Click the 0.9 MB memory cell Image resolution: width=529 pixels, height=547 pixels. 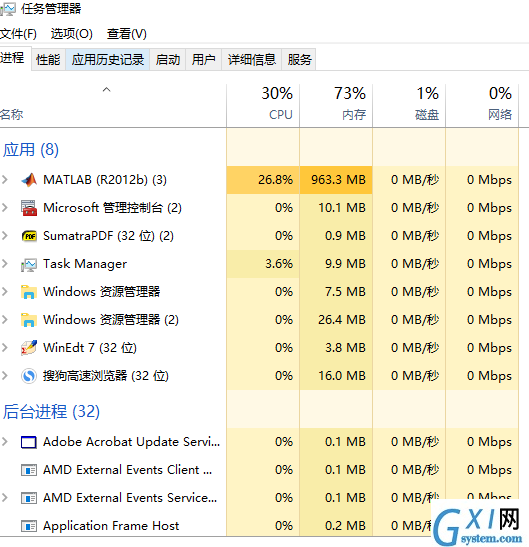[336, 236]
